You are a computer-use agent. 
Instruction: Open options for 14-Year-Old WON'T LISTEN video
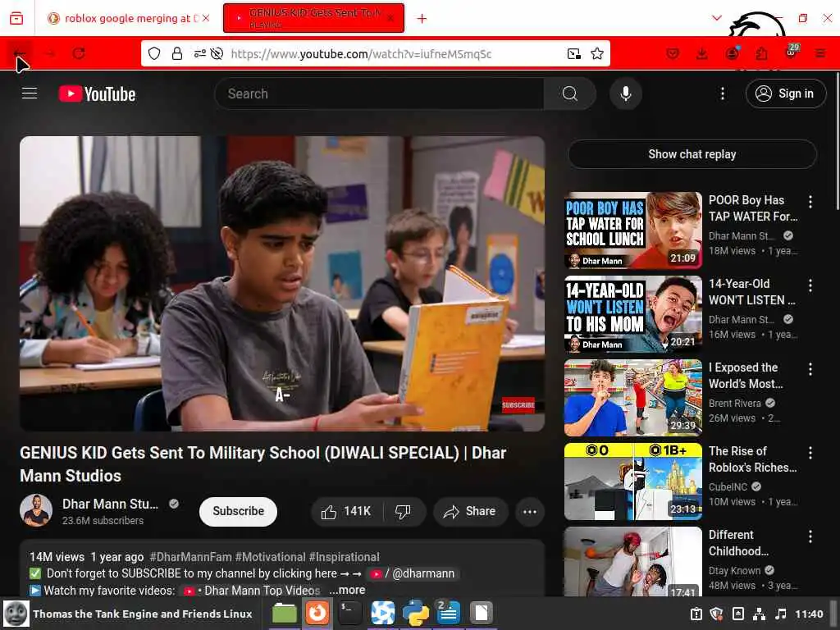pos(810,285)
